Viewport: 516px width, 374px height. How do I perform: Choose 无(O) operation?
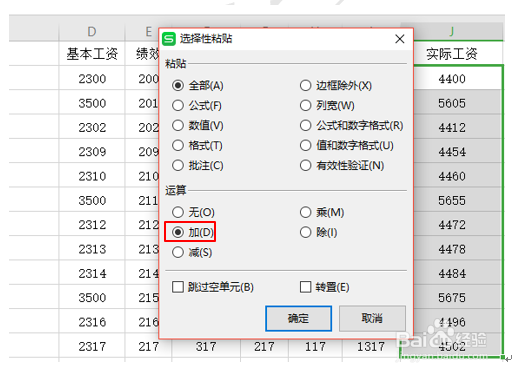(x=193, y=212)
